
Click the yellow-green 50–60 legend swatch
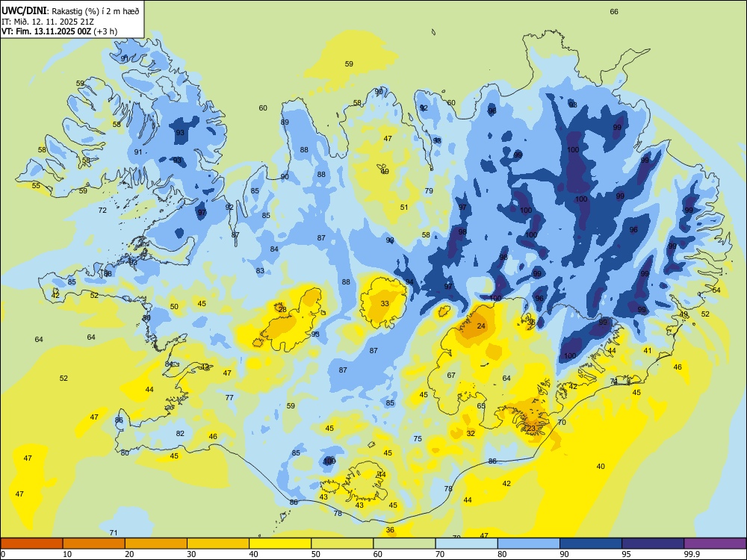tap(342, 544)
